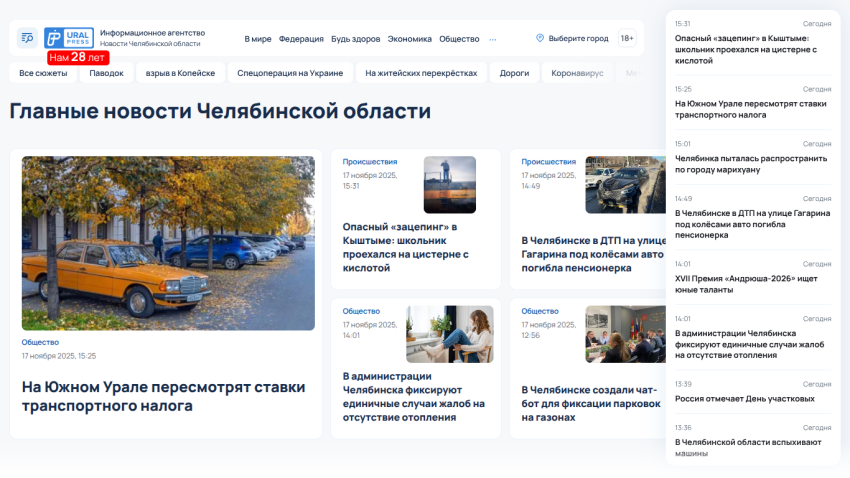Click timestamp '13:39' in sidebar

click(683, 384)
